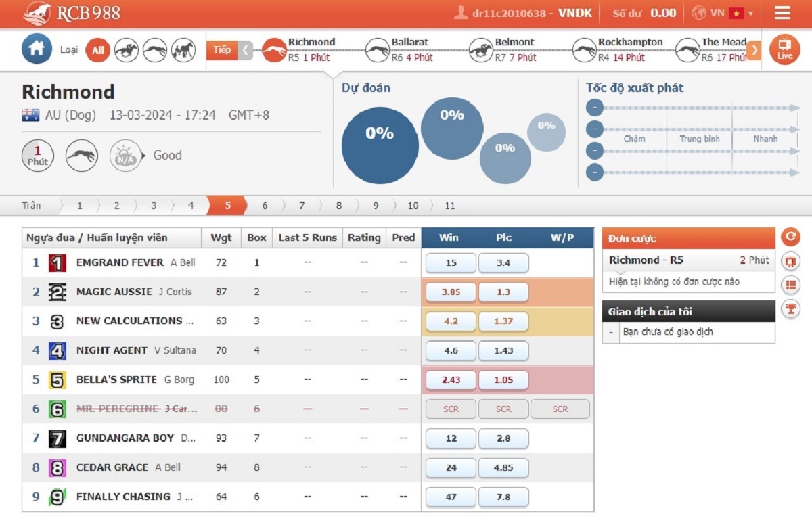Select race number 2 tab
812x527 pixels.
click(116, 206)
